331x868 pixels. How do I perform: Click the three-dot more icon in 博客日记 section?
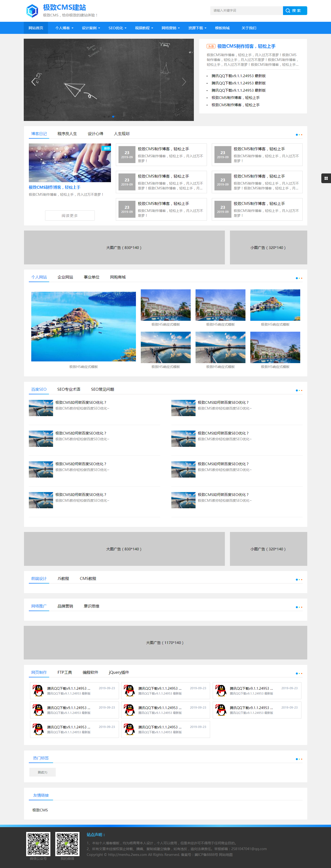(x=299, y=135)
